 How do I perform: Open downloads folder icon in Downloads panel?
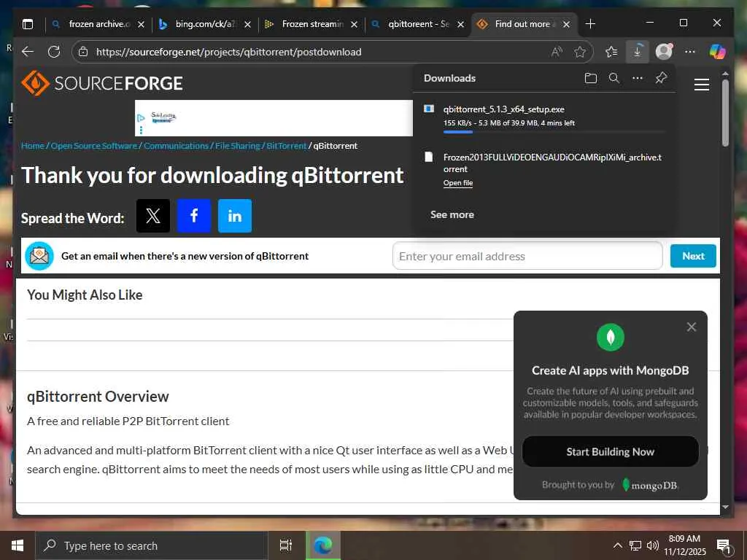[591, 78]
